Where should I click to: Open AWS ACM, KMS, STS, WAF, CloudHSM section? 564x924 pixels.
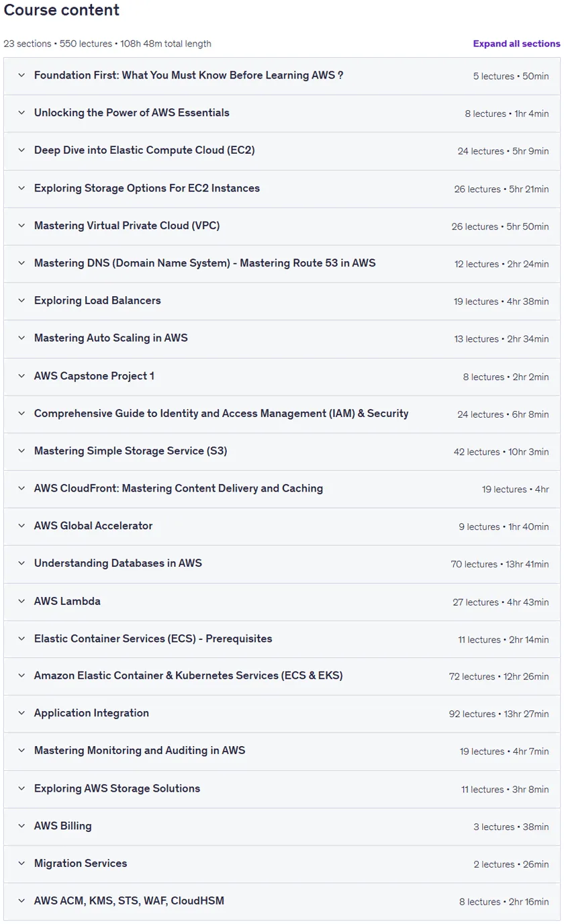[x=282, y=901]
